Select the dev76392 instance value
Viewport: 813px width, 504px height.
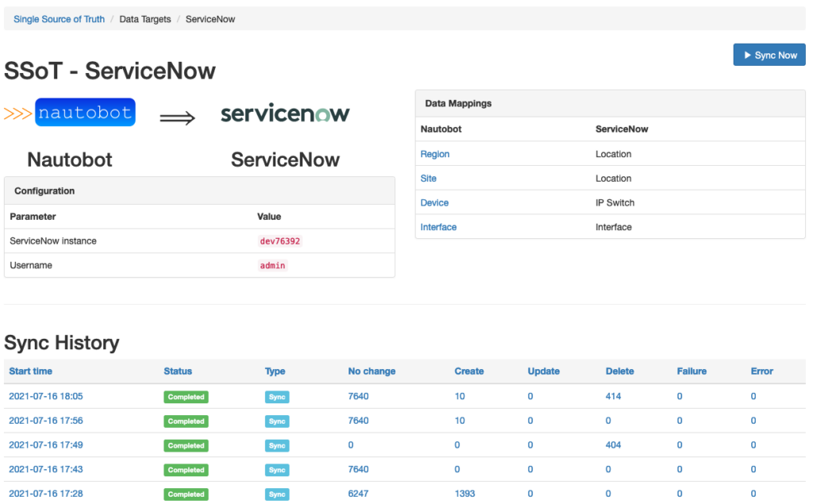pyautogui.click(x=280, y=241)
